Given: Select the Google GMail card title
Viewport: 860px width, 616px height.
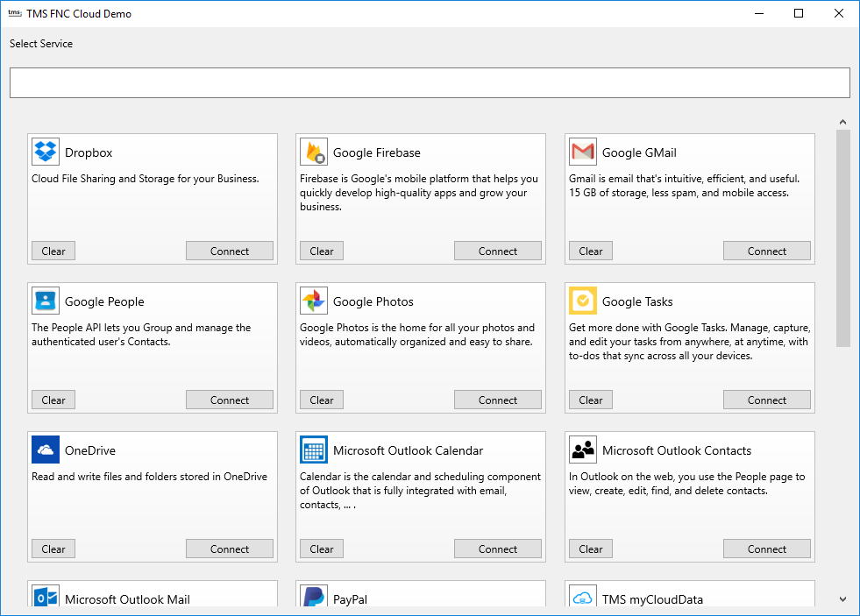Looking at the screenshot, I should (x=639, y=152).
